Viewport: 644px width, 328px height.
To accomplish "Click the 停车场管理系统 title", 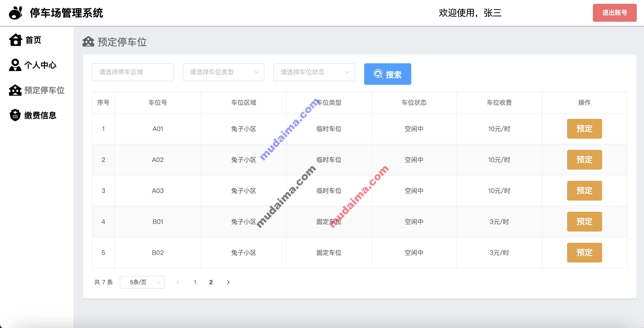I will [x=67, y=13].
